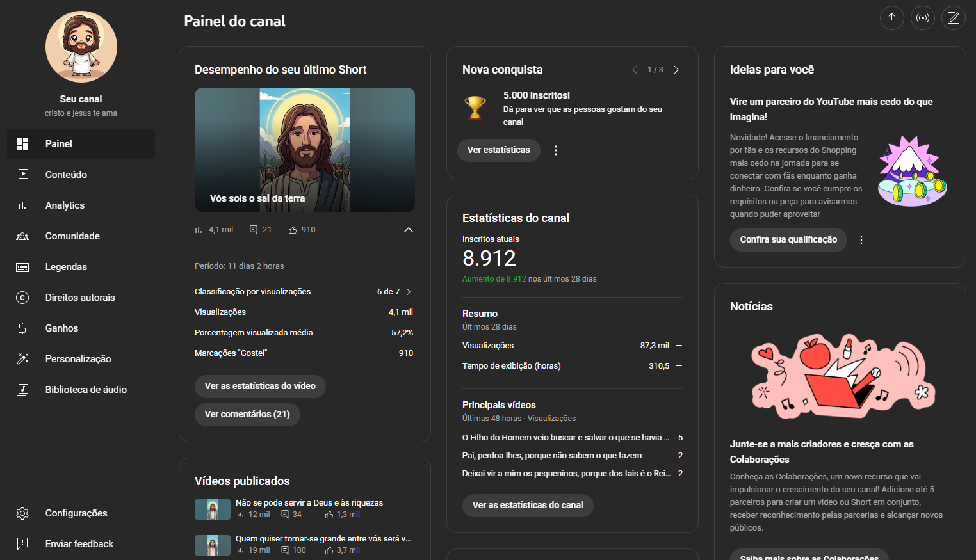Click the Configurações gear icon
Screen dimensions: 976x560
tap(22, 513)
